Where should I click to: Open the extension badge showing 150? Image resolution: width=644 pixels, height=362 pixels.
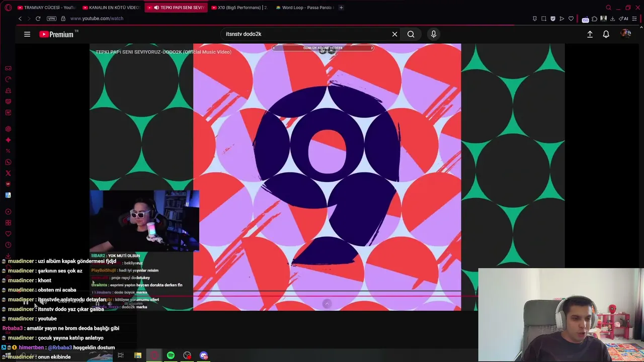[x=585, y=19]
